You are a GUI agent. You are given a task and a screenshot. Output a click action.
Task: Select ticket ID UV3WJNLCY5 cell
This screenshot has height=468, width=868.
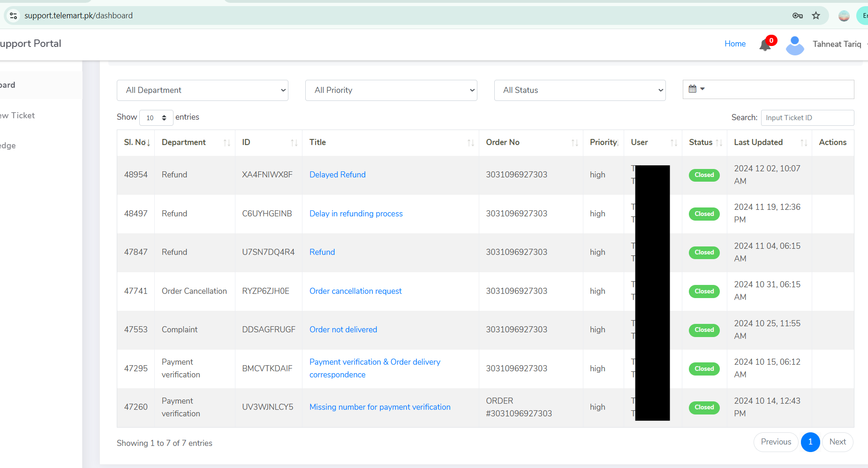[x=268, y=407]
